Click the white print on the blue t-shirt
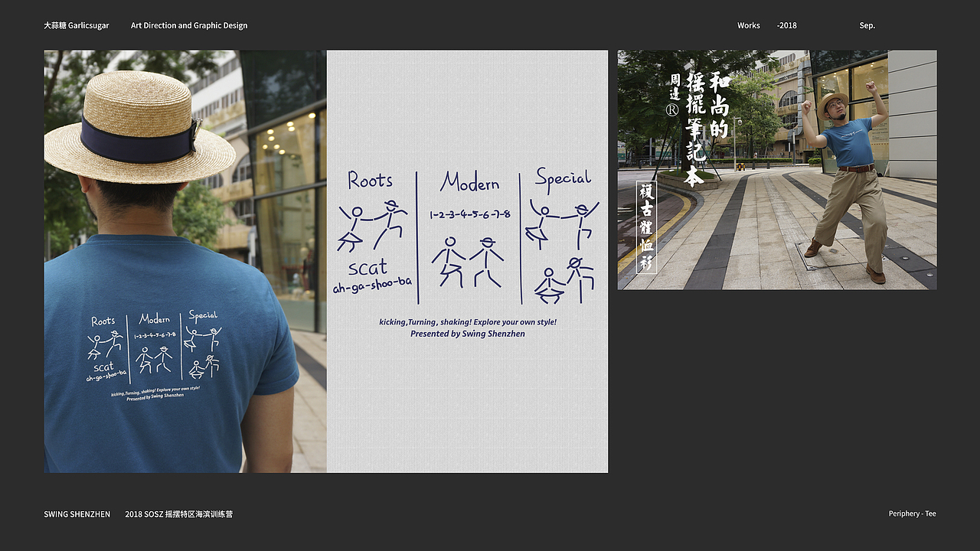Viewport: 980px width, 551px height. click(154, 355)
